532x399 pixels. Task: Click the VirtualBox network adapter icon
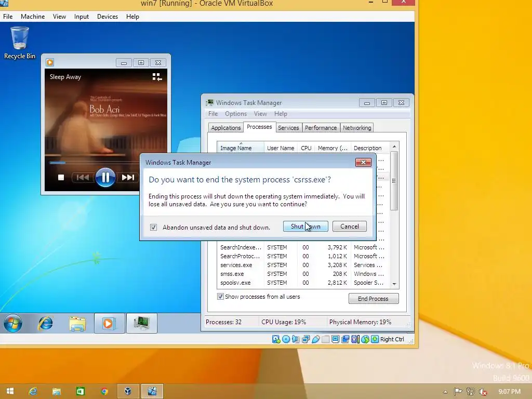click(305, 339)
